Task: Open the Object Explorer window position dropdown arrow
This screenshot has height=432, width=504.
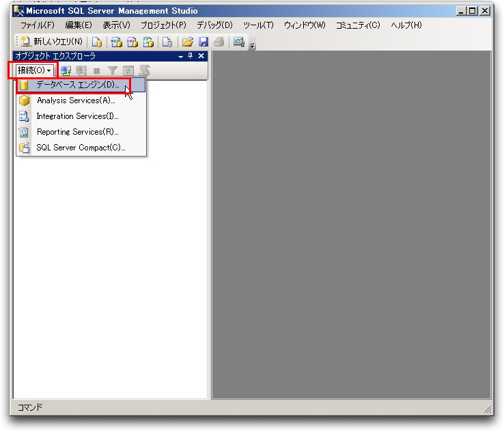Action: coord(181,56)
